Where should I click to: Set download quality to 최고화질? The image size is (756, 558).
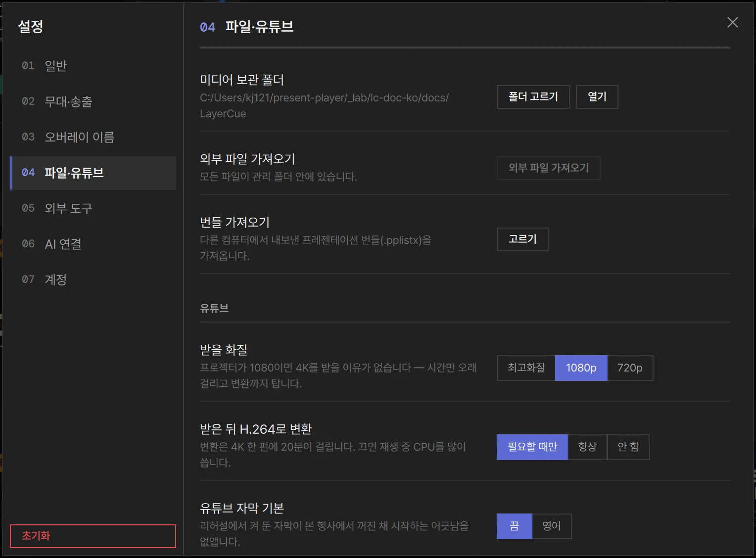526,368
